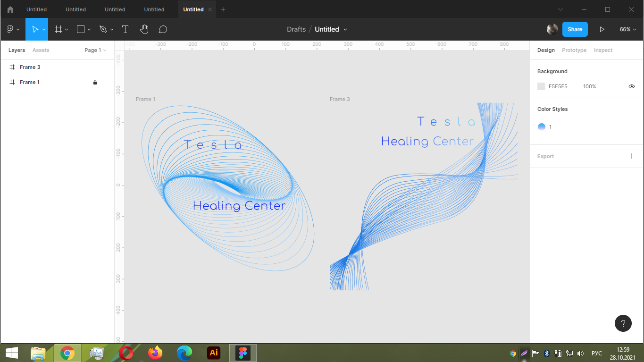Click the blue color style 1 swatch

tap(542, 127)
